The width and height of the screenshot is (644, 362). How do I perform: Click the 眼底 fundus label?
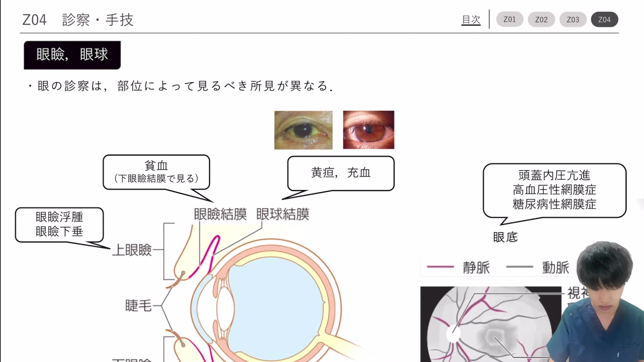pyautogui.click(x=505, y=237)
